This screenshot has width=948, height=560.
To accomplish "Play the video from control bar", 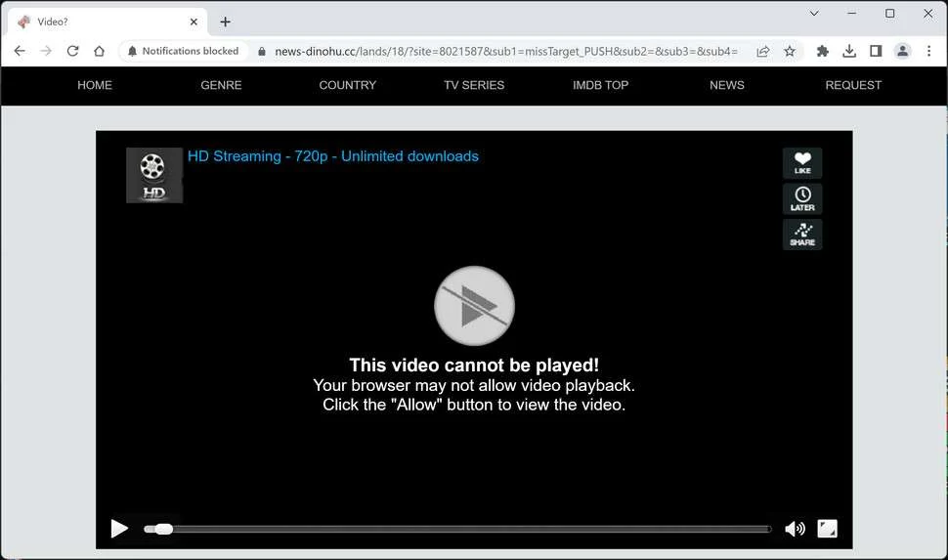I will click(119, 529).
